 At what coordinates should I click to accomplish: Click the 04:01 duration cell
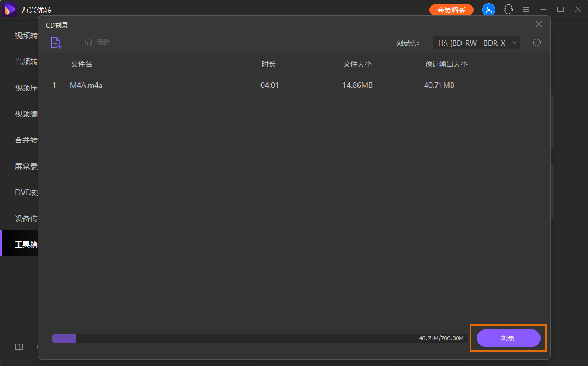coord(270,85)
